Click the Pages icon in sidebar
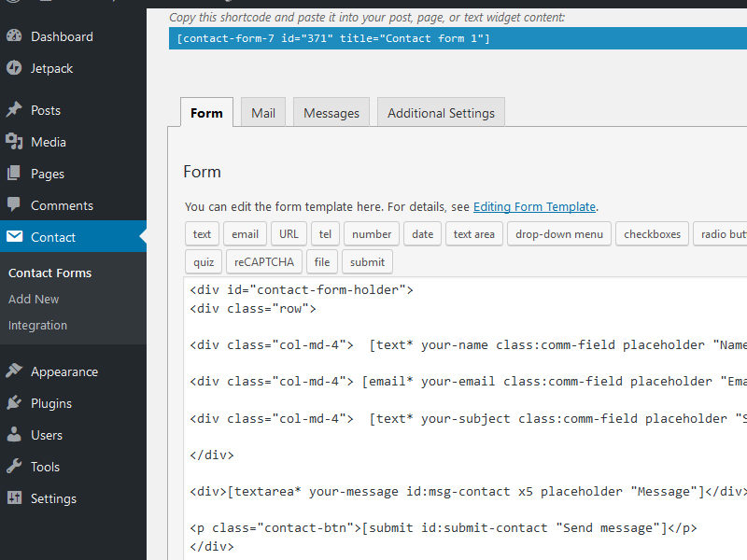This screenshot has height=560, width=747. (x=14, y=174)
